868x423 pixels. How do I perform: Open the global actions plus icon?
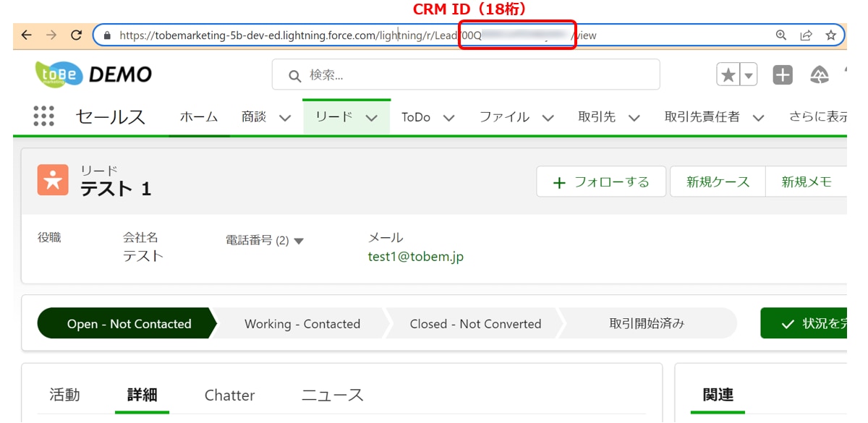click(783, 74)
